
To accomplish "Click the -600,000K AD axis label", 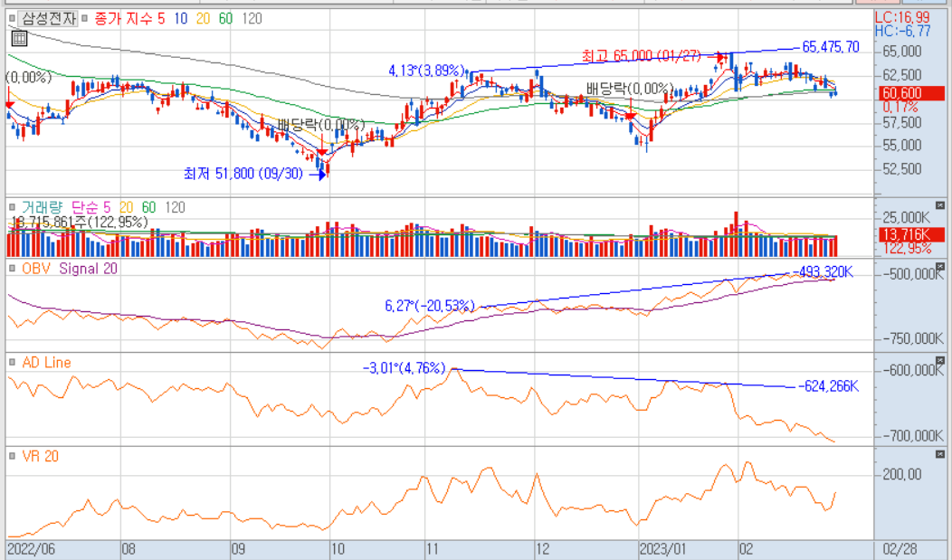I will point(911,370).
